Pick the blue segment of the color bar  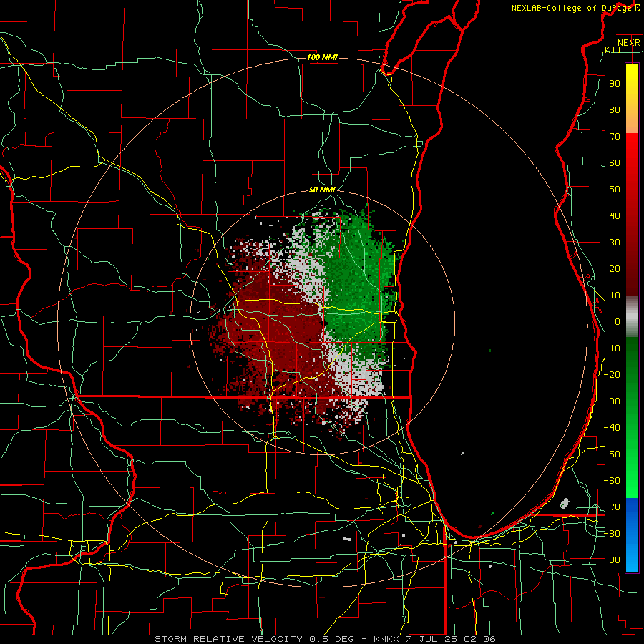pos(632,535)
